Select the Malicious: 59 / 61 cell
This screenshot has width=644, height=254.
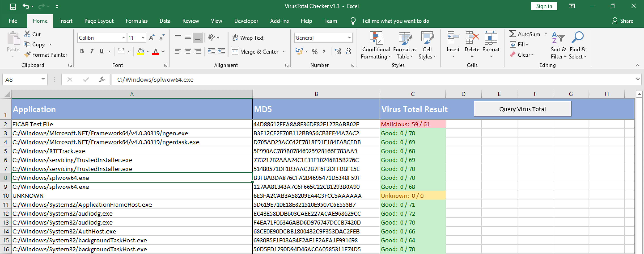413,124
